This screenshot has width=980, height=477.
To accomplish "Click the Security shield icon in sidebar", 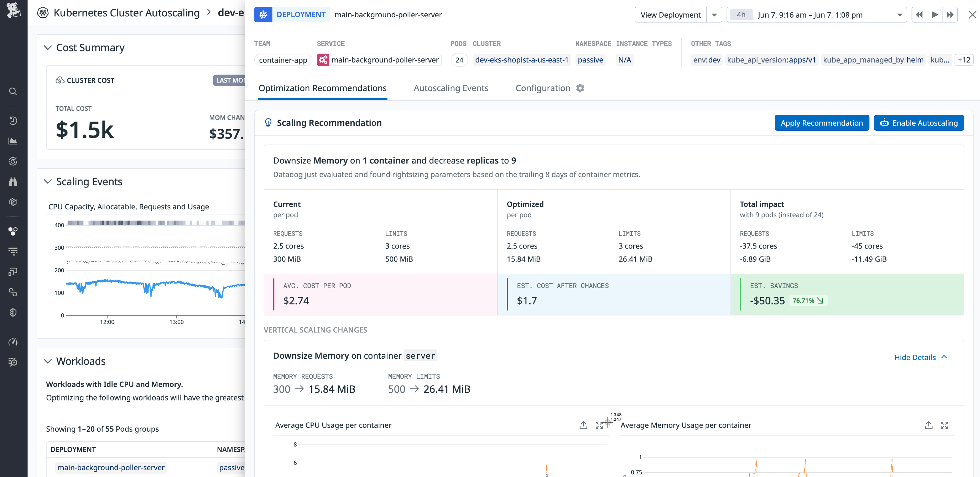I will 13,312.
